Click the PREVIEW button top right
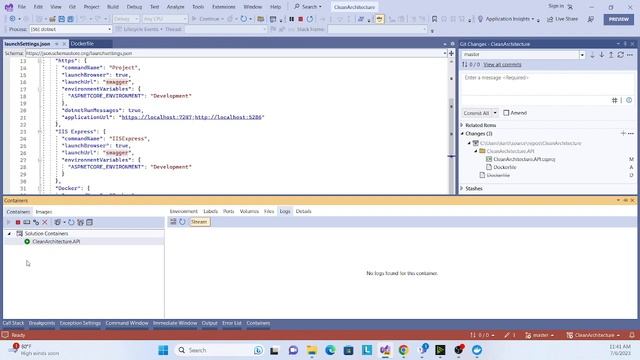 coord(619,19)
